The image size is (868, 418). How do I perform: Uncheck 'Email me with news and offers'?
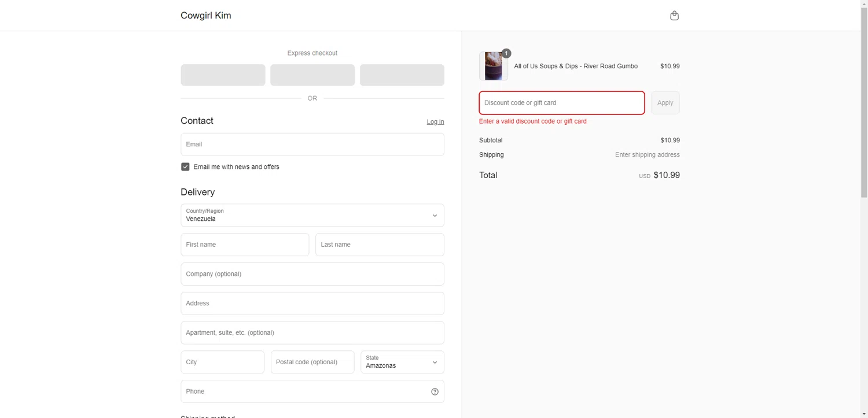(x=185, y=167)
